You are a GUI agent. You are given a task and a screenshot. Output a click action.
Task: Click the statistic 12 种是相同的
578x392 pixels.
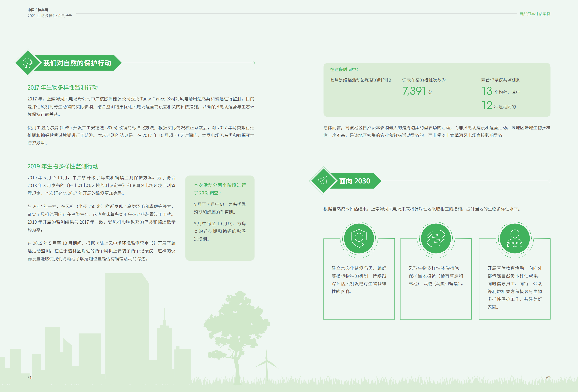pyautogui.click(x=499, y=105)
